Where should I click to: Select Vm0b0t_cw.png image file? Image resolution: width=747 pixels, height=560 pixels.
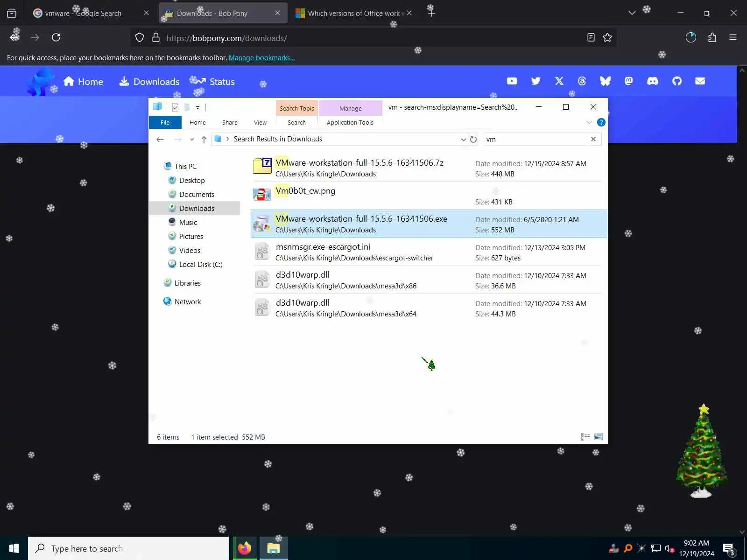(429, 196)
